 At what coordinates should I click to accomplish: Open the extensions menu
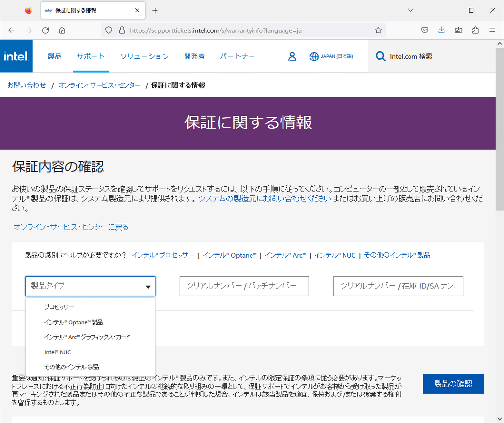point(475,30)
